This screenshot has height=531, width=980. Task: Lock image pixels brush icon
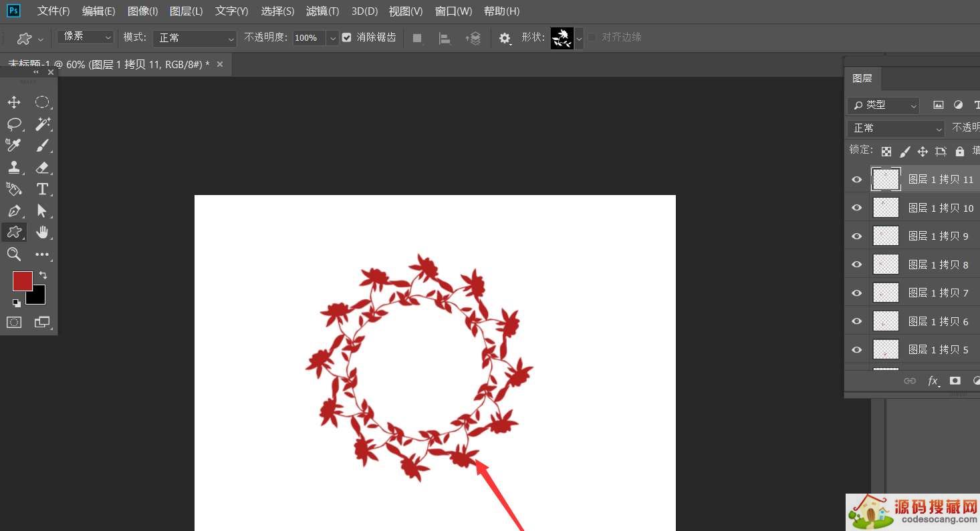(x=904, y=152)
